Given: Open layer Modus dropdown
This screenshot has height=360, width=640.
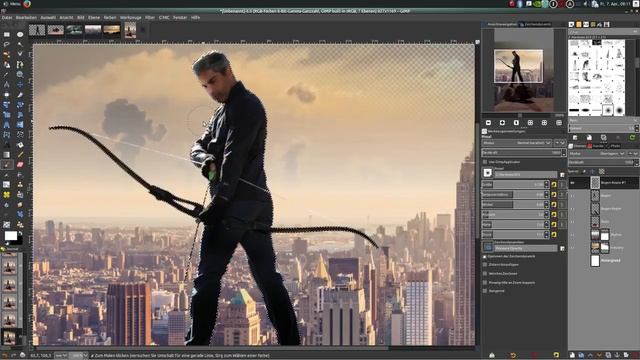Looking at the screenshot, I should (x=598, y=154).
